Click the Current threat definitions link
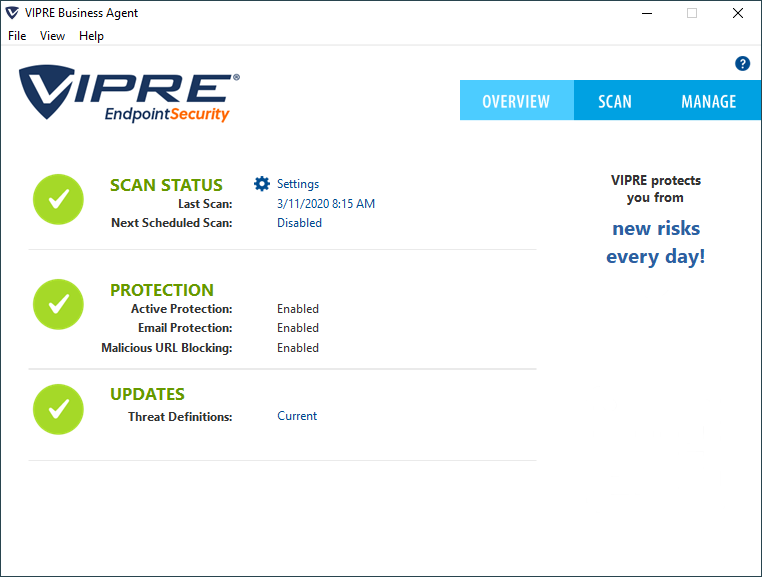This screenshot has width=762, height=577. (x=297, y=416)
